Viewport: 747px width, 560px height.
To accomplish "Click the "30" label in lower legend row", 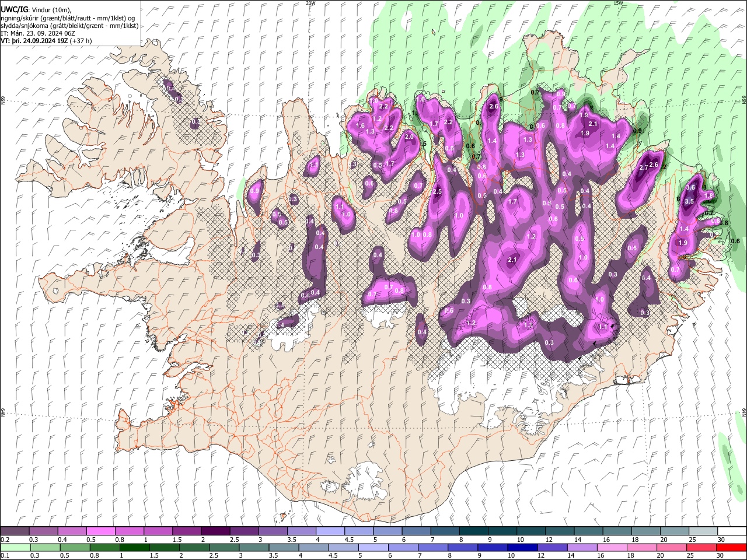I will click(x=720, y=556).
